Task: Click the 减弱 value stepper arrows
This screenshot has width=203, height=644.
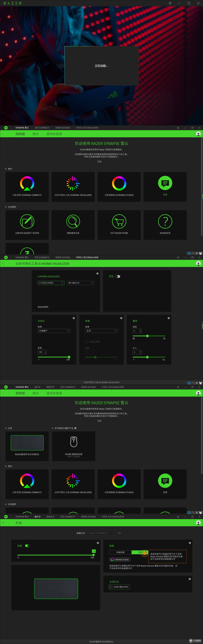Action: (x=140, y=331)
